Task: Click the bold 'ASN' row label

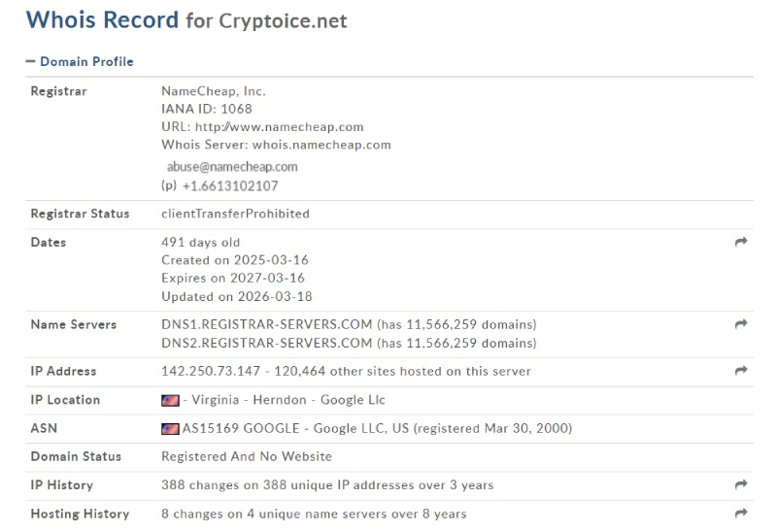Action: pyautogui.click(x=44, y=428)
